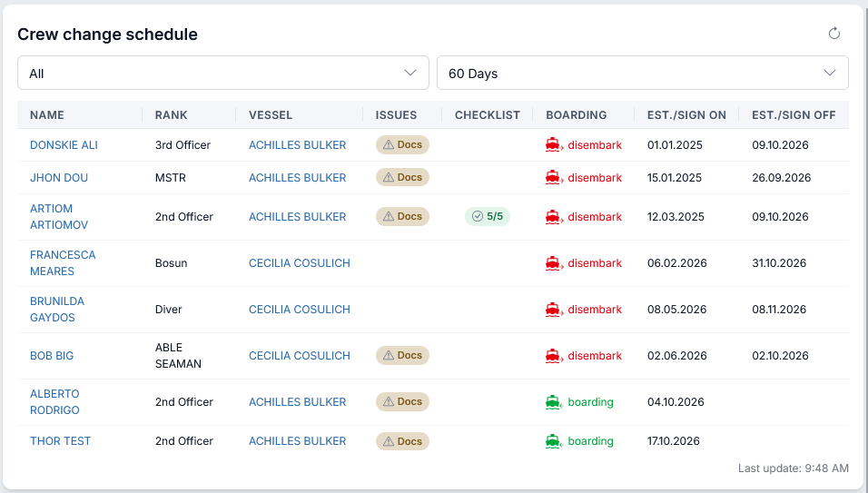Open crew member FRANCESCA MEARES
The image size is (868, 493).
[63, 262]
